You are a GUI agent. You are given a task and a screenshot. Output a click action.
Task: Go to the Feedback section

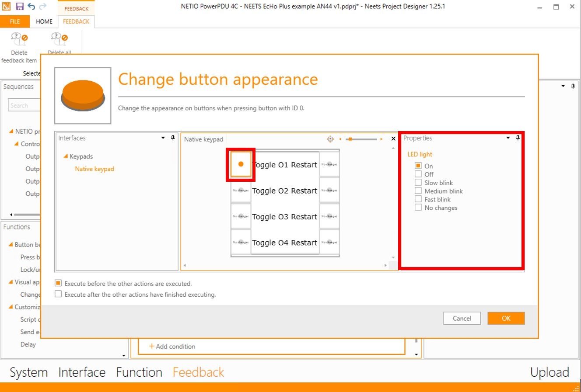198,372
